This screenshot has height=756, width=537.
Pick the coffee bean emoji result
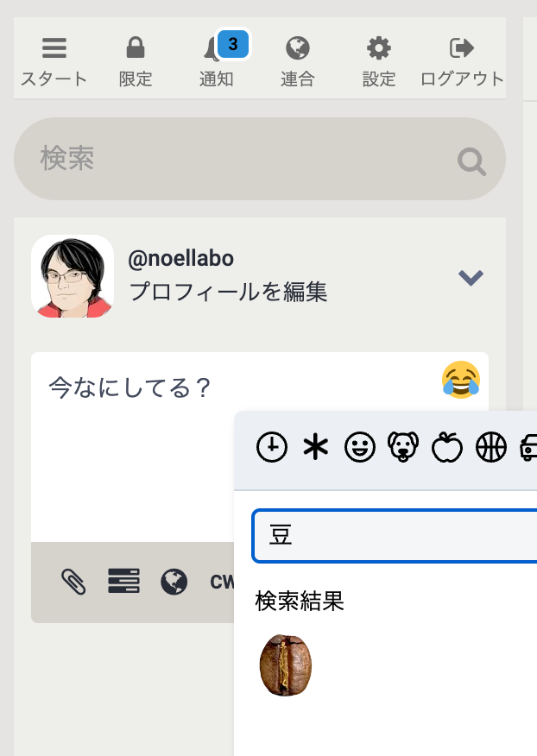click(286, 665)
